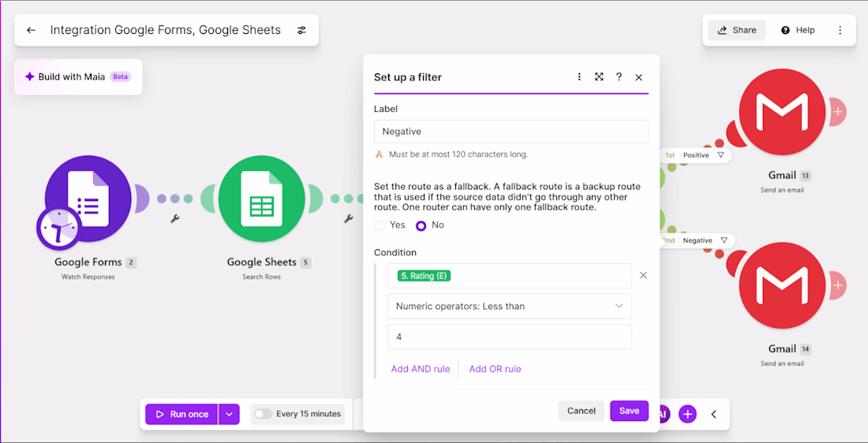The image size is (868, 443).
Task: Add a module after Gmail 14
Action: point(838,285)
